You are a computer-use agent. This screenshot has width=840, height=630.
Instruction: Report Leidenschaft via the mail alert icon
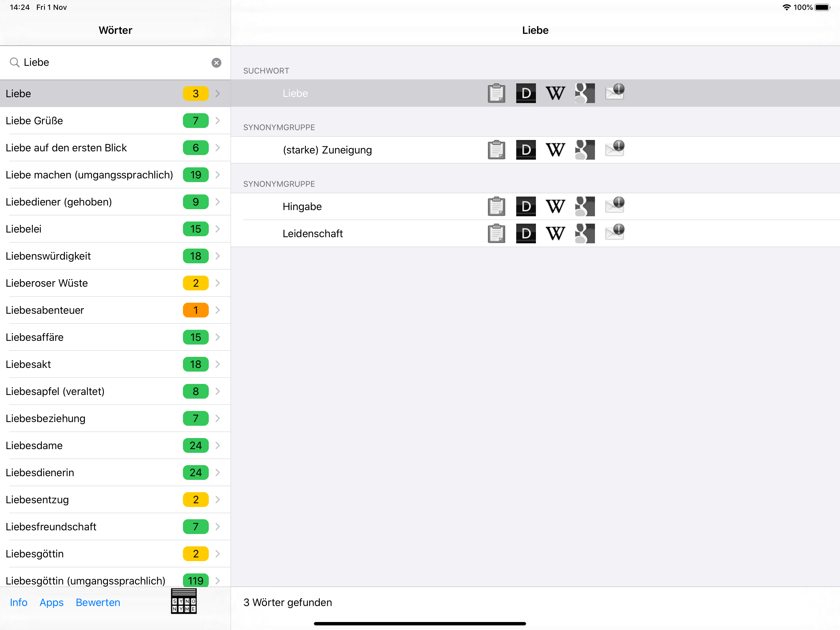[x=615, y=232]
